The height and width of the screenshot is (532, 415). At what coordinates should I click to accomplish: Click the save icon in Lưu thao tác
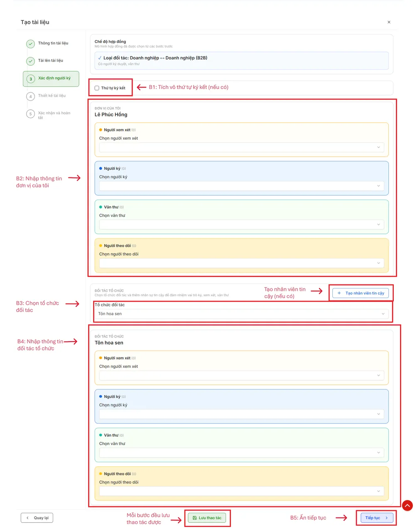(194, 518)
